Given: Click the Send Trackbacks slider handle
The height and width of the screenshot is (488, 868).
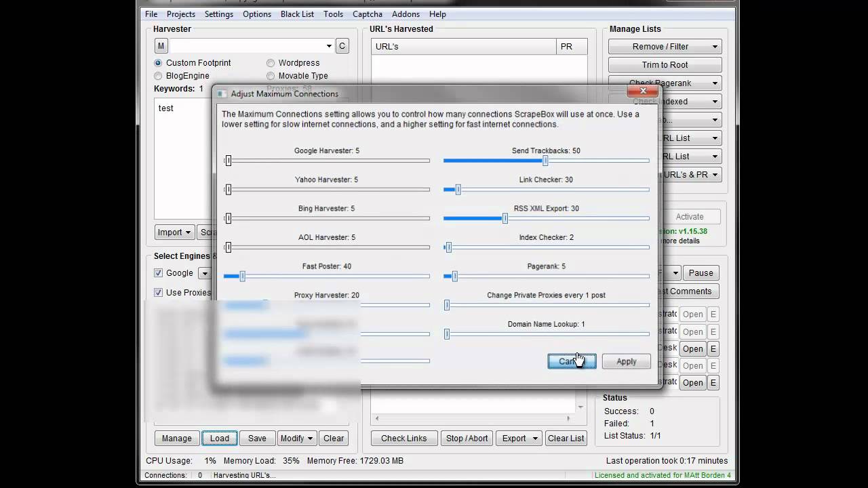Looking at the screenshot, I should (545, 161).
